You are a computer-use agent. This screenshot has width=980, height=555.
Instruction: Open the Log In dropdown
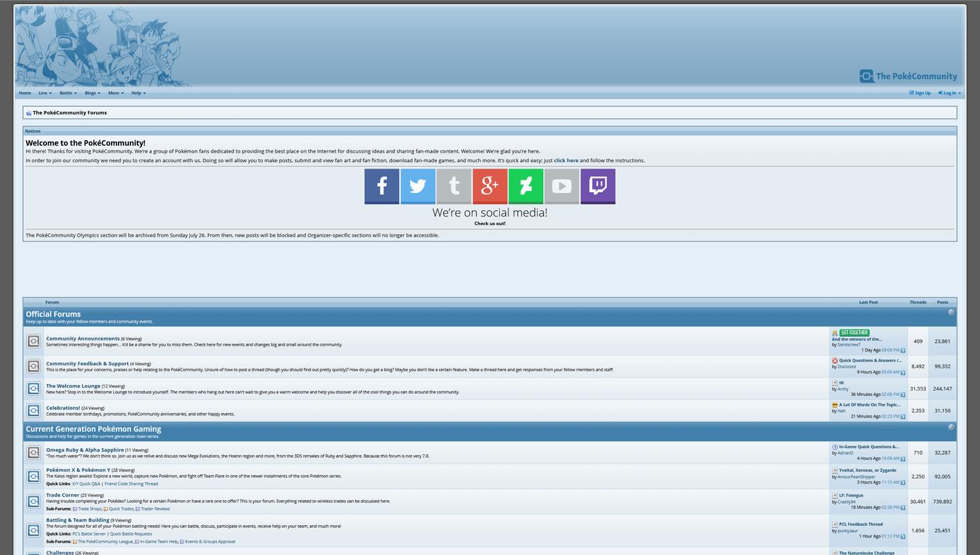click(949, 93)
